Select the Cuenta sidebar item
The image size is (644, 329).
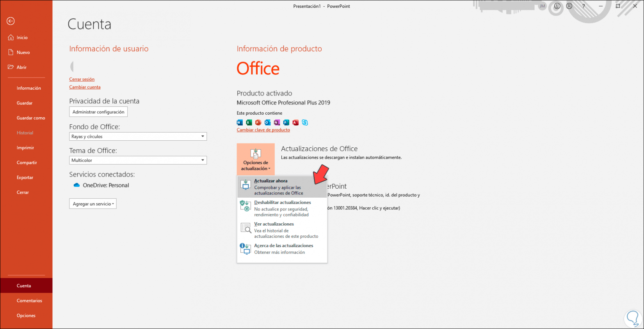click(x=26, y=286)
